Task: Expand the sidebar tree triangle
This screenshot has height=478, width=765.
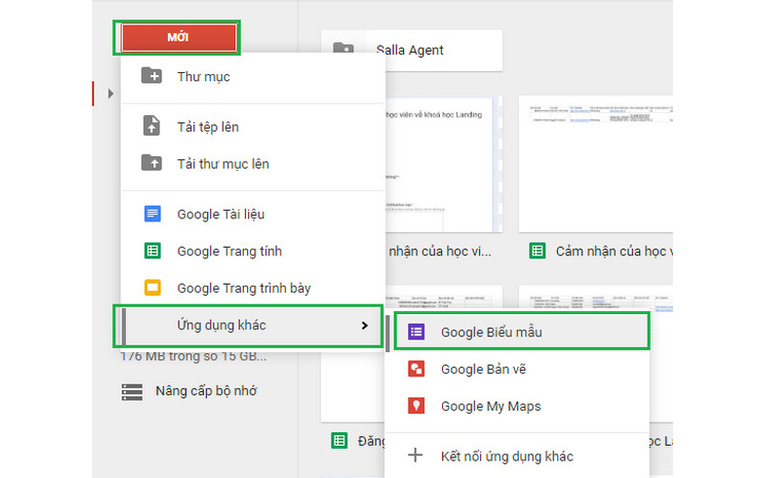Action: [111, 93]
